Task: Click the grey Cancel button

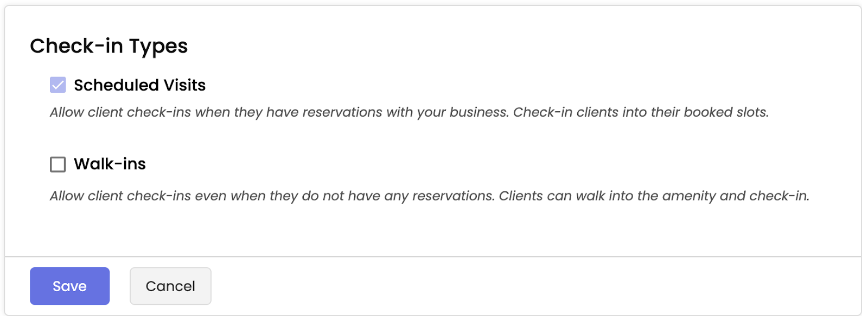Action: click(x=170, y=286)
